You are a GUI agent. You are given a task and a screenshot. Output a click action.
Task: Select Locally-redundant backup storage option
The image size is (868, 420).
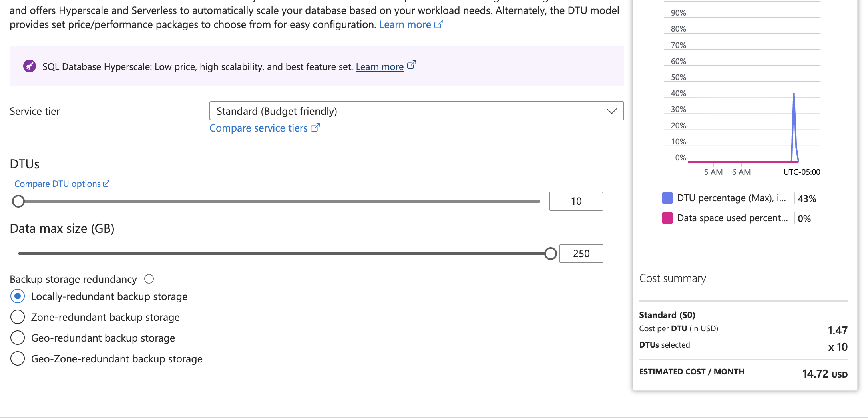(18, 296)
